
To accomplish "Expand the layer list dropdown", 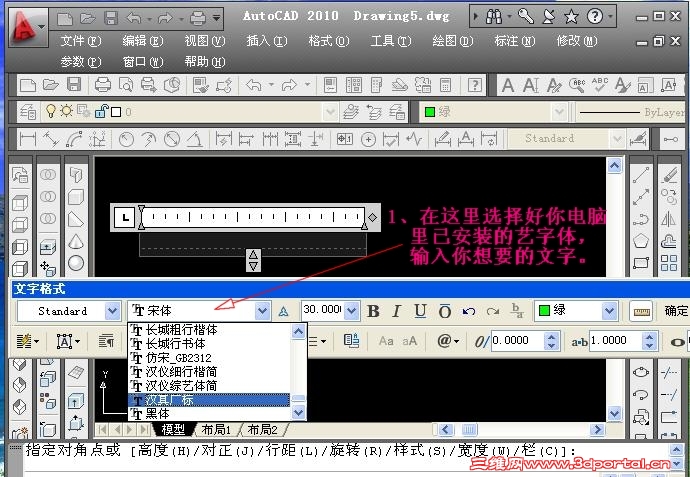I will (x=330, y=112).
